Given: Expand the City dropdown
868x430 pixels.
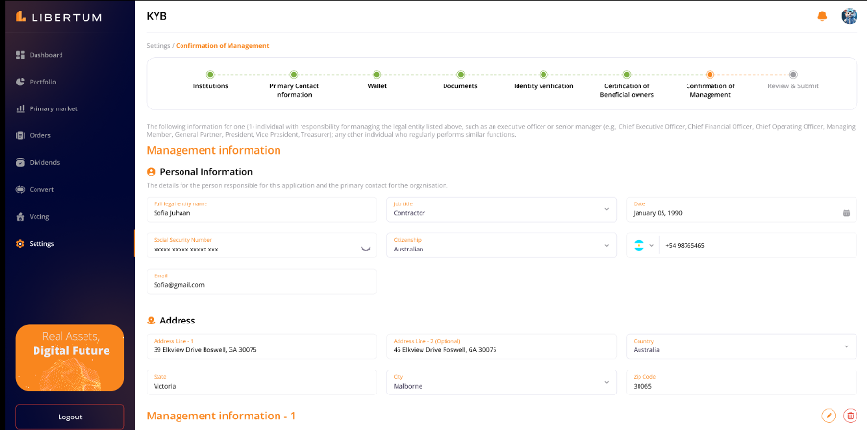Looking at the screenshot, I should pyautogui.click(x=606, y=382).
